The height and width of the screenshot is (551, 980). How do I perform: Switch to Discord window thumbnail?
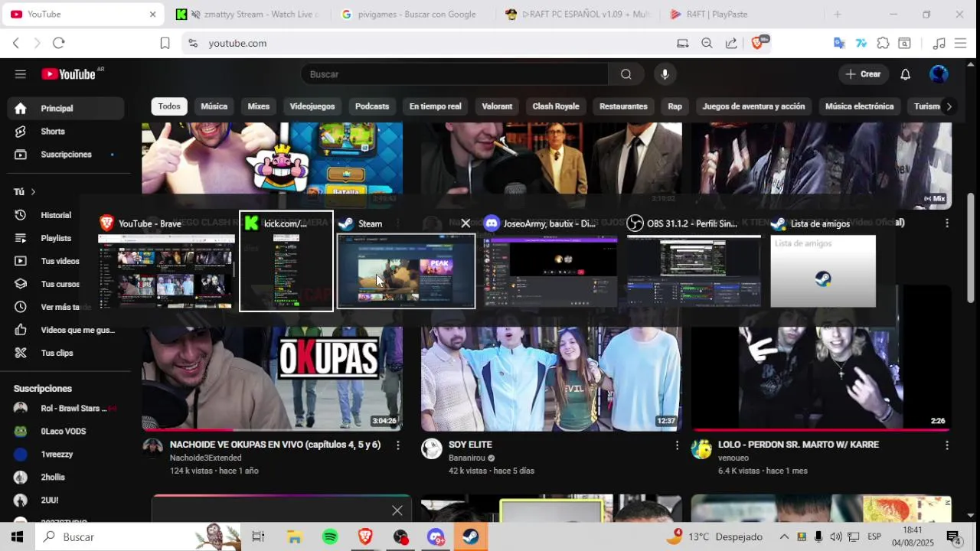(550, 272)
